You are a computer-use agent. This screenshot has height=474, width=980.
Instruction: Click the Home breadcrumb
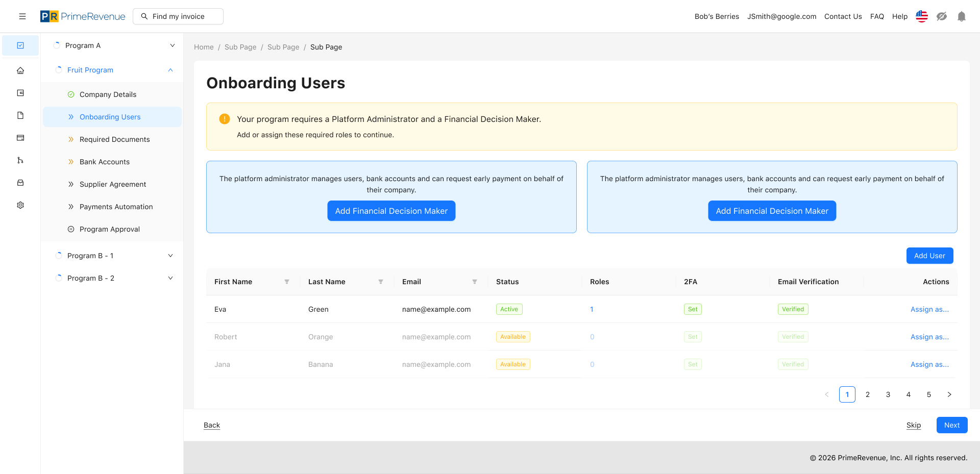(x=204, y=47)
